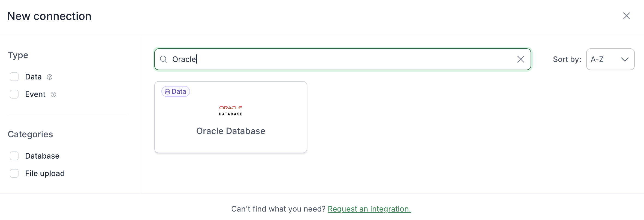Enable the Data type checkbox
The height and width of the screenshot is (220, 644).
pos(14,77)
